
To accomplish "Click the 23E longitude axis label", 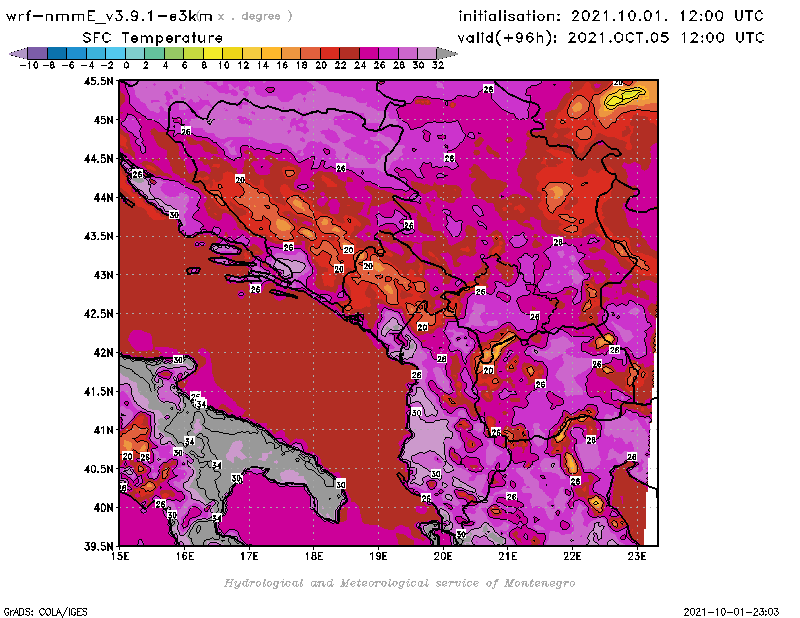I will 637,556.
